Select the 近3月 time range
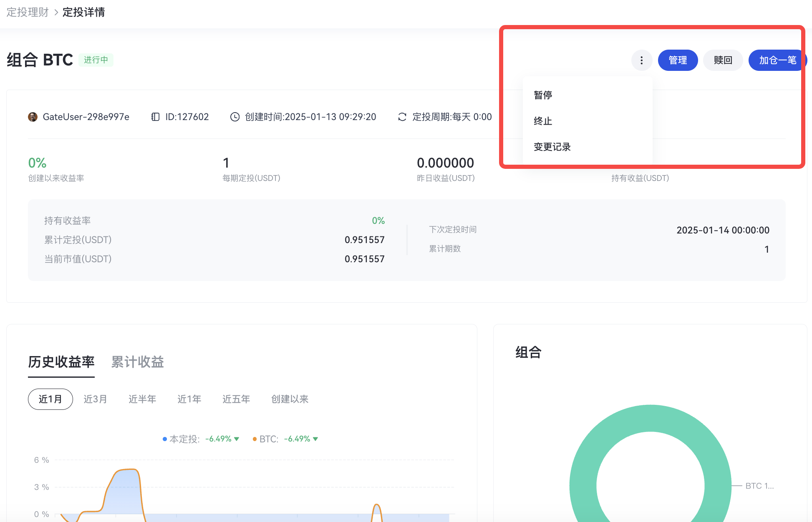The width and height of the screenshot is (812, 522). point(95,399)
